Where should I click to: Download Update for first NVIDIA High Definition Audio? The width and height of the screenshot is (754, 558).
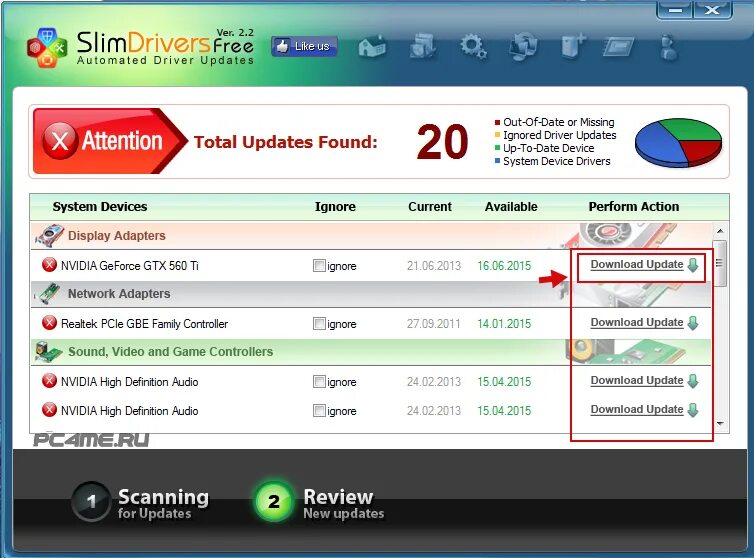point(637,380)
